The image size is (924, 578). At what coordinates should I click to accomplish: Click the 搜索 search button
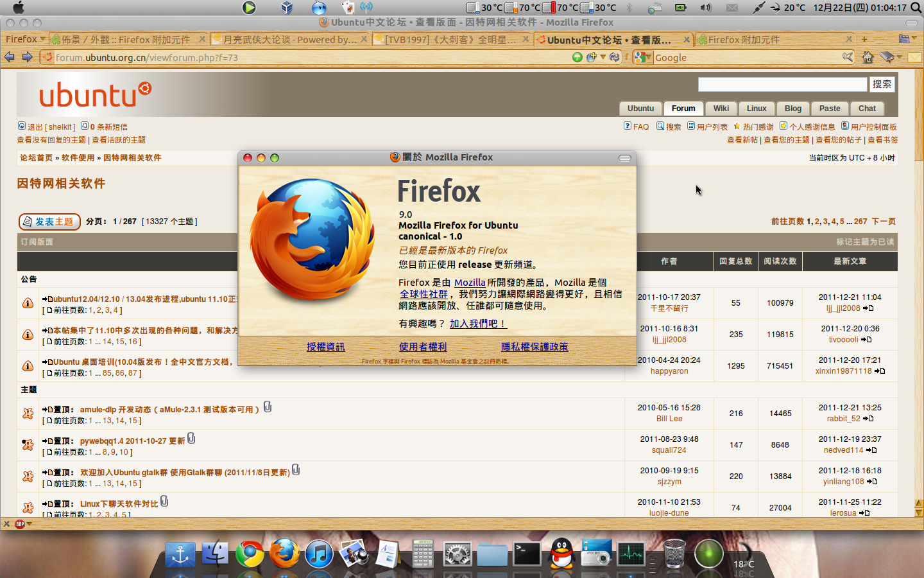click(882, 84)
